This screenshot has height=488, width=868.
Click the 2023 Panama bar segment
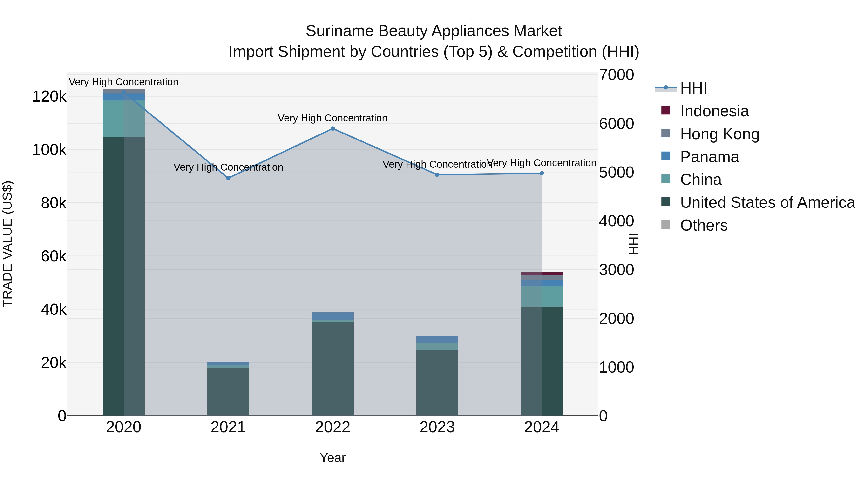tap(437, 340)
